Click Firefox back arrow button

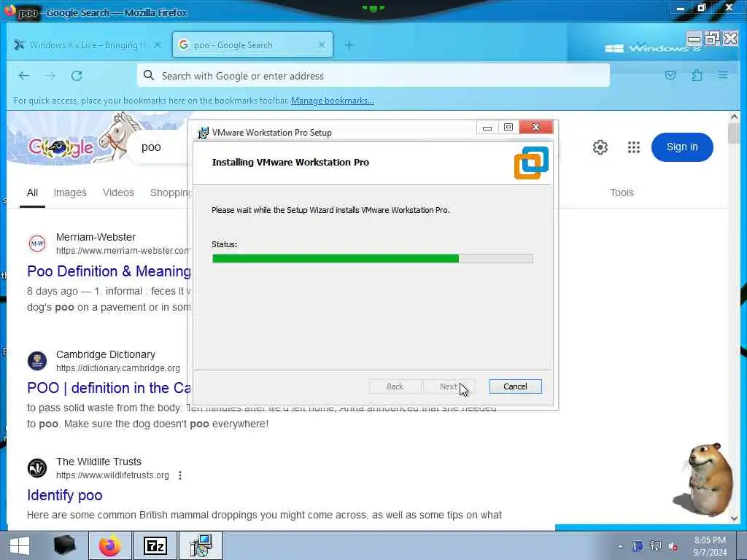click(x=24, y=76)
